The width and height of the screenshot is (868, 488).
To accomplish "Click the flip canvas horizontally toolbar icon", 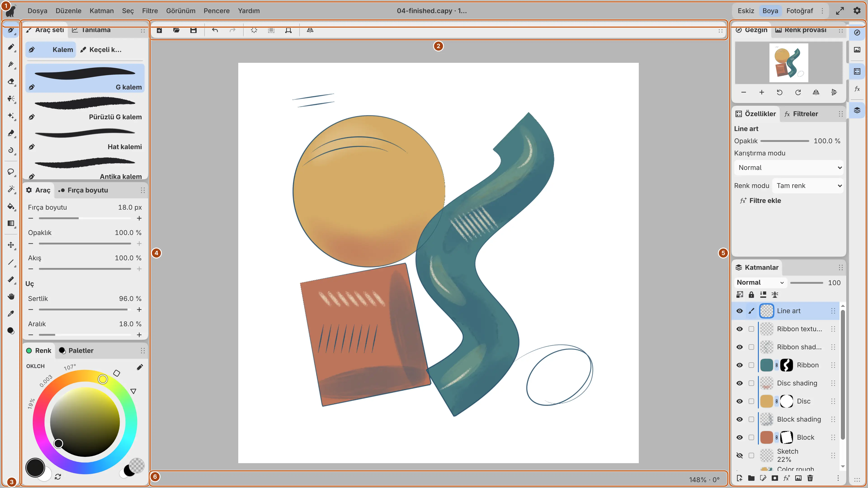I will pos(310,30).
